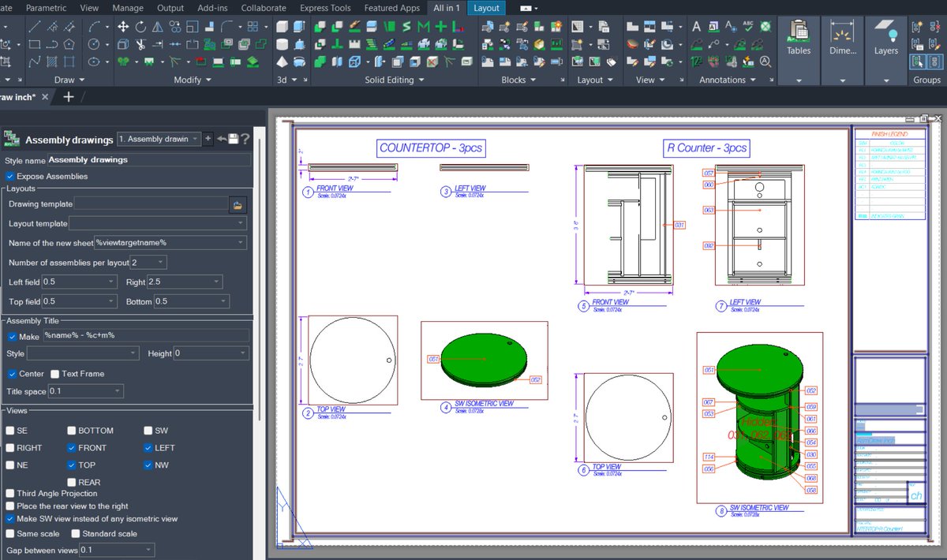Activate the Move tool in Modify
The width and height of the screenshot is (947, 560).
(x=123, y=26)
